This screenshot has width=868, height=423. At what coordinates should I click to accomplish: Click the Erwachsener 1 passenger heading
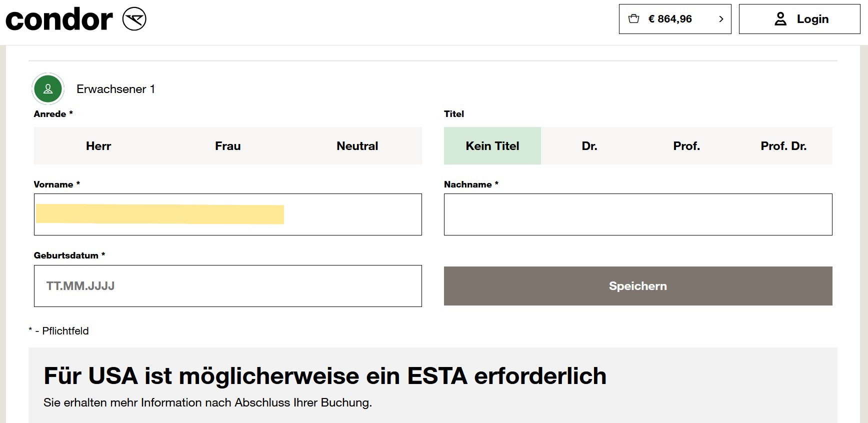(x=115, y=89)
